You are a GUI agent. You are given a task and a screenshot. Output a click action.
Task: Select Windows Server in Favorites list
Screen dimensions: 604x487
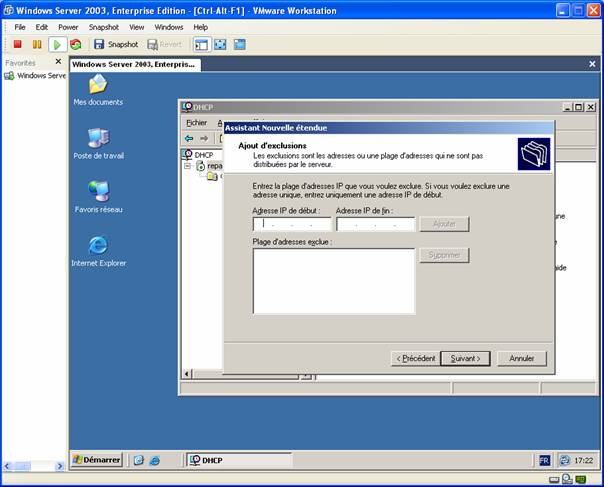(35, 76)
